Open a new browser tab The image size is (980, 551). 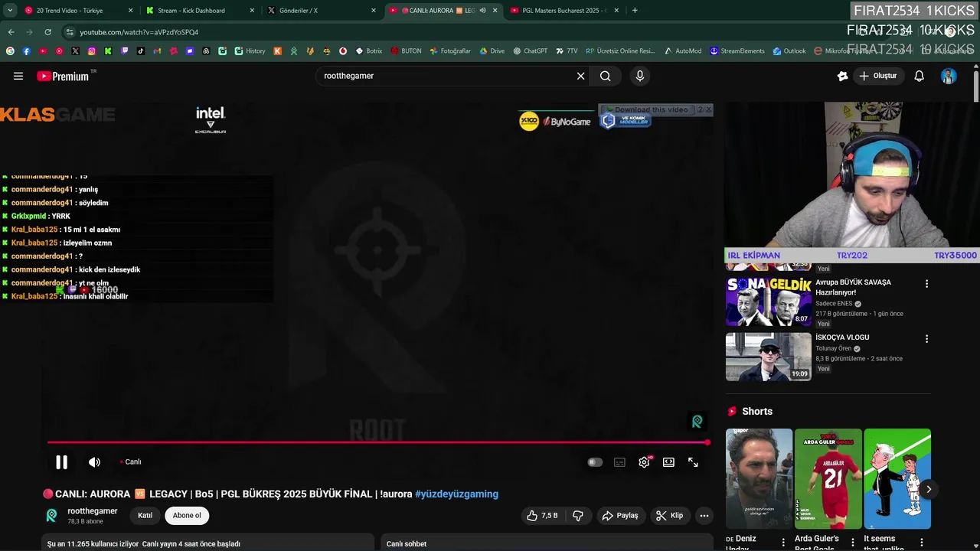point(635,11)
